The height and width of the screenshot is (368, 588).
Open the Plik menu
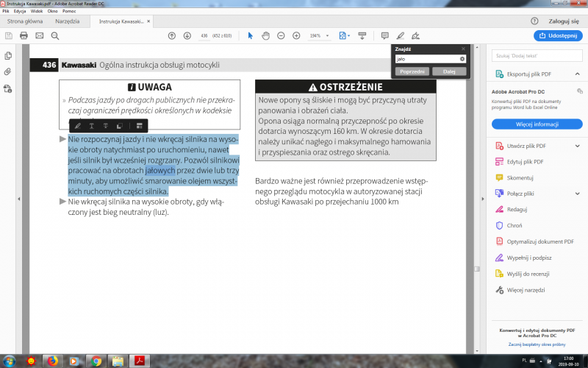[5, 11]
